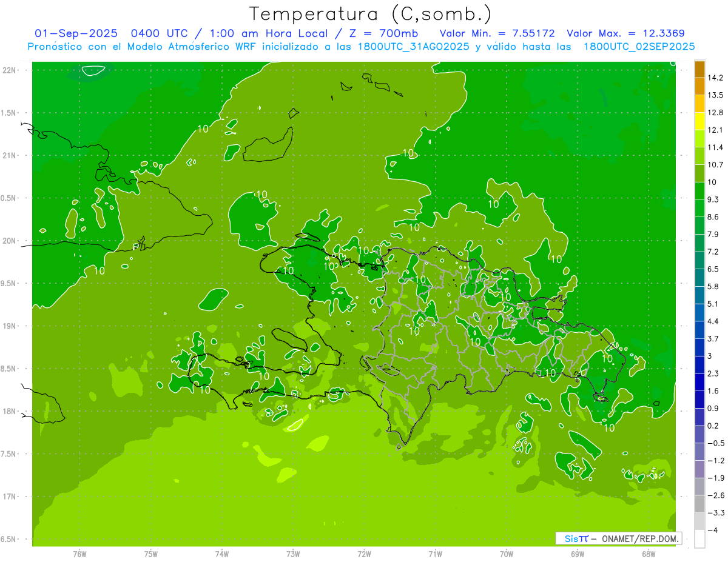This screenshot has width=728, height=562.
Task: Click the '76W' longitude axis label
Action: coord(79,554)
